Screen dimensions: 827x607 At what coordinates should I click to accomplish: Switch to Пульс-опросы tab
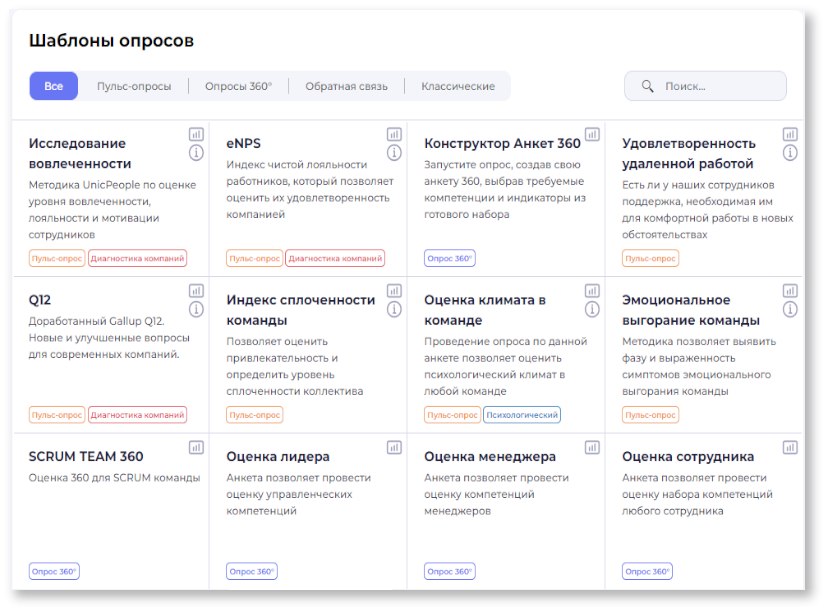tap(134, 87)
